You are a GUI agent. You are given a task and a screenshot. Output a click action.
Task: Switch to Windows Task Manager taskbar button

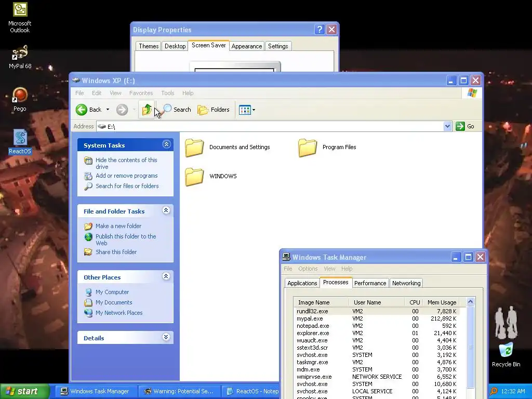point(96,391)
